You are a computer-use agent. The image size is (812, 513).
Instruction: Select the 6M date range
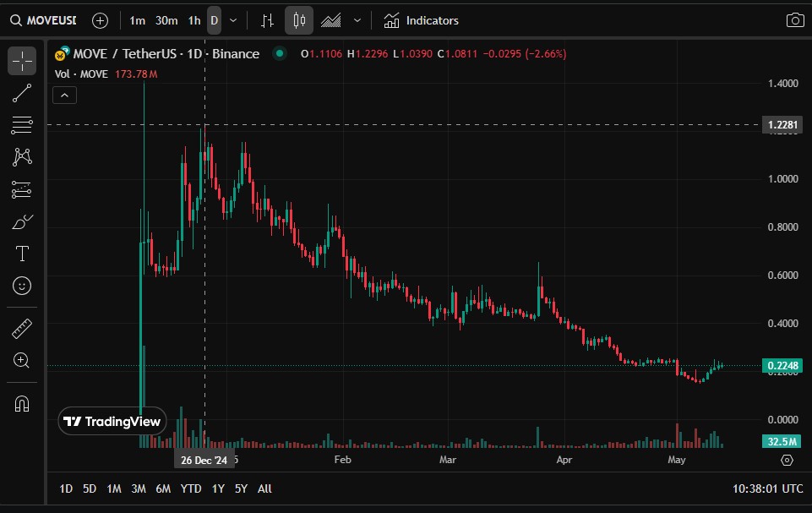tap(163, 488)
